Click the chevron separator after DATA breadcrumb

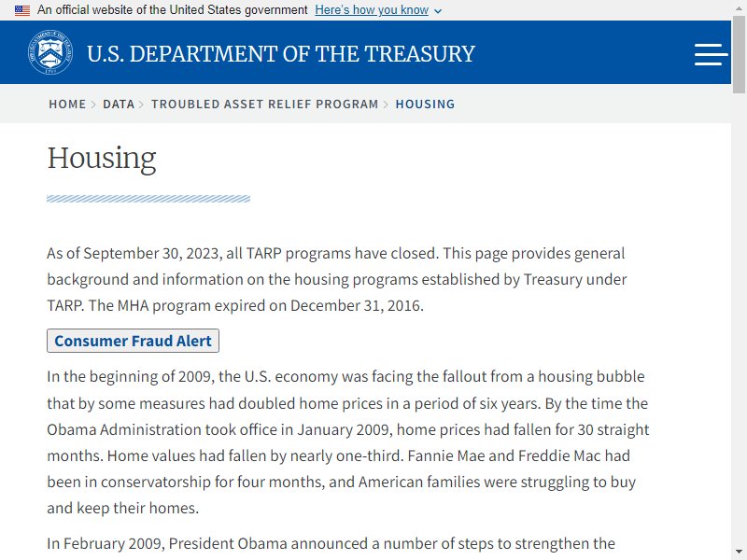tap(142, 105)
